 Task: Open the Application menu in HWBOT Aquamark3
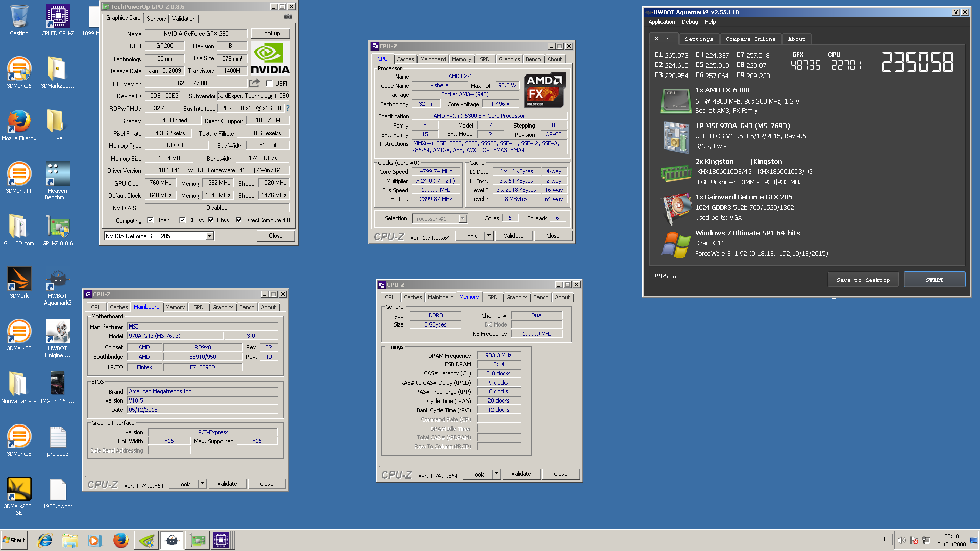[x=661, y=22]
